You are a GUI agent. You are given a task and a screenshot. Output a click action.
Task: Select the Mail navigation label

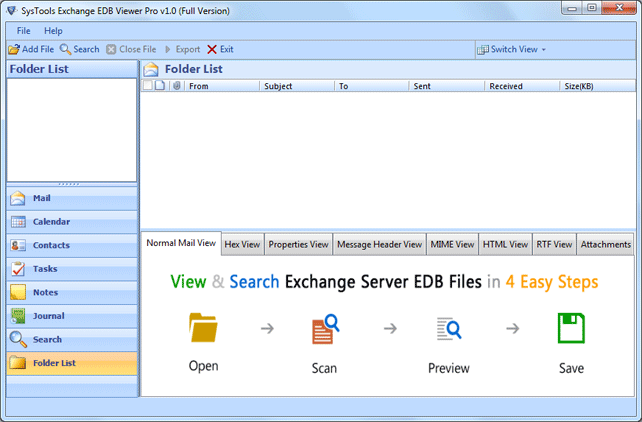click(42, 198)
